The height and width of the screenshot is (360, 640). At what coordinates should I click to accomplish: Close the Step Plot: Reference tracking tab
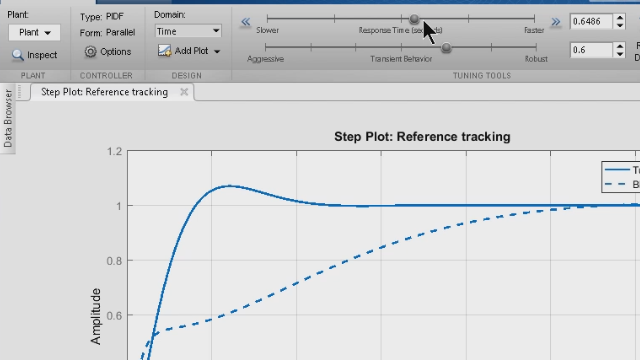coord(184,92)
